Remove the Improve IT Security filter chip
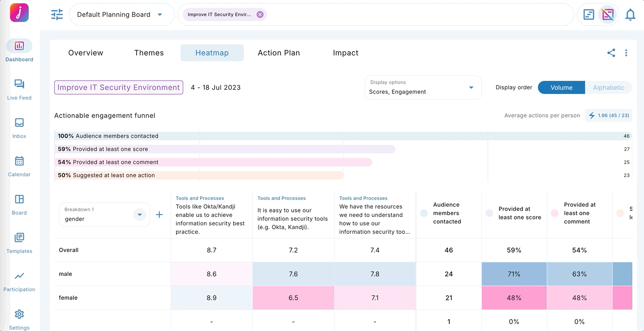This screenshot has height=331, width=644. pyautogui.click(x=260, y=14)
